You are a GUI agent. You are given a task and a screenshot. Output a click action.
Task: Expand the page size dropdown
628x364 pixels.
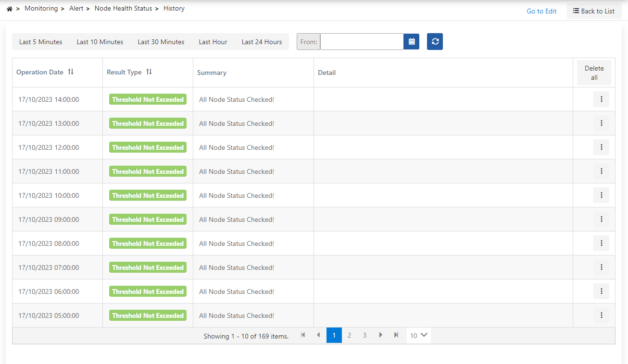pyautogui.click(x=419, y=336)
